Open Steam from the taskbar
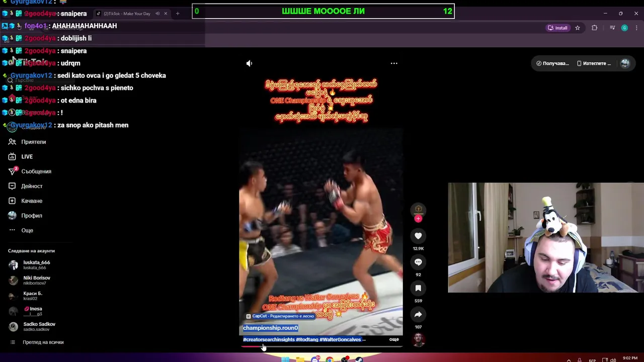 click(359, 359)
